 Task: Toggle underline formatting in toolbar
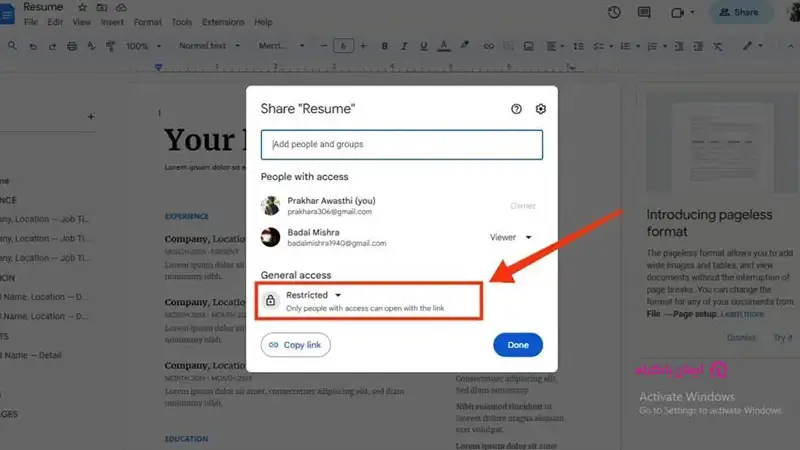[x=424, y=46]
